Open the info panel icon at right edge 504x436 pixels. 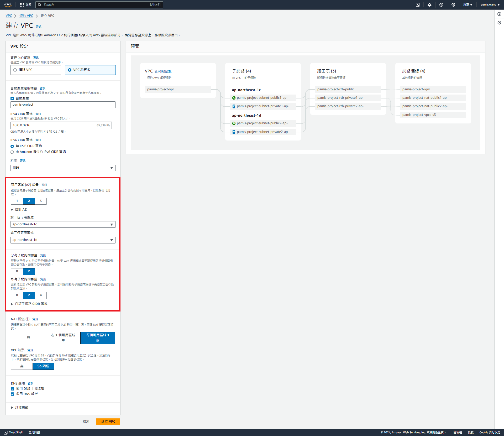499,14
